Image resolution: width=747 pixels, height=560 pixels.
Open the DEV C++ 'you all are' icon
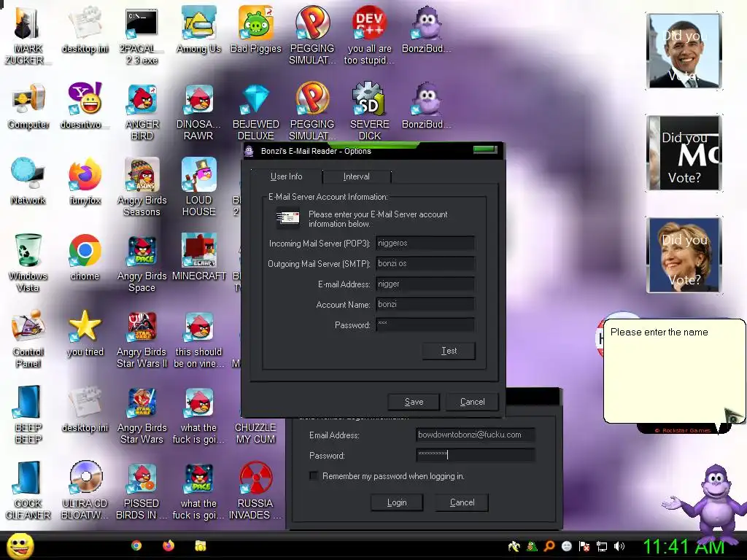click(369, 36)
